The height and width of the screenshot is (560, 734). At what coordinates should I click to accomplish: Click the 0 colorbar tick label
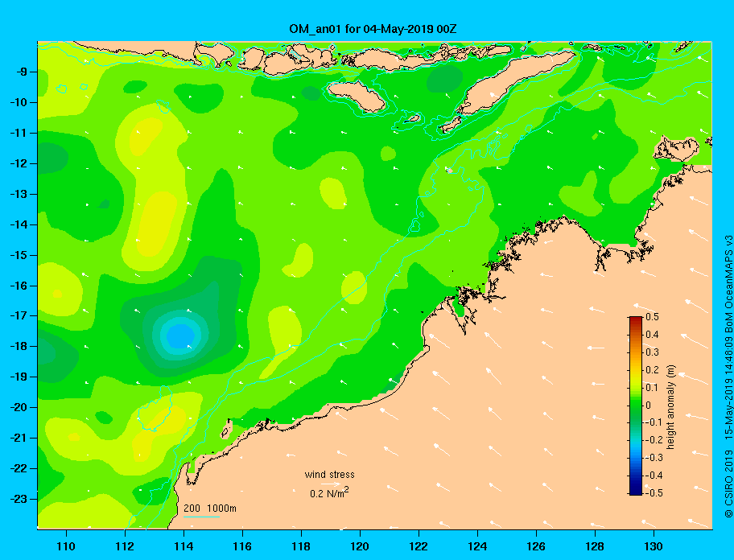point(649,406)
